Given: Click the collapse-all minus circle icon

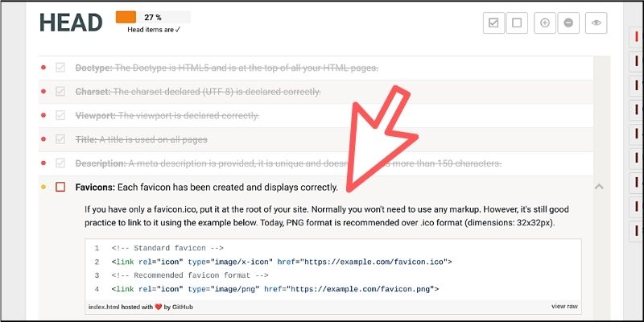Looking at the screenshot, I should tap(568, 23).
